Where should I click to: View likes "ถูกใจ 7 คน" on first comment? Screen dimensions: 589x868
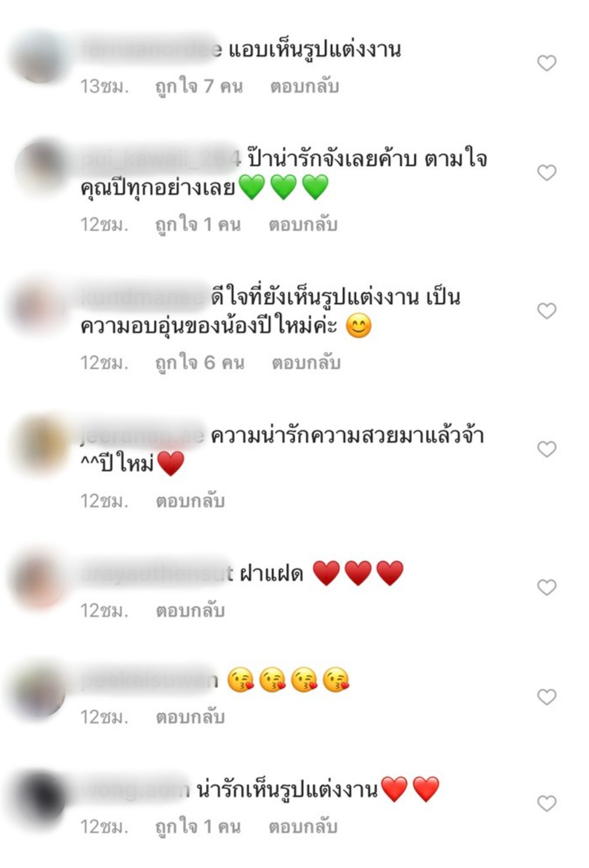coord(199,87)
